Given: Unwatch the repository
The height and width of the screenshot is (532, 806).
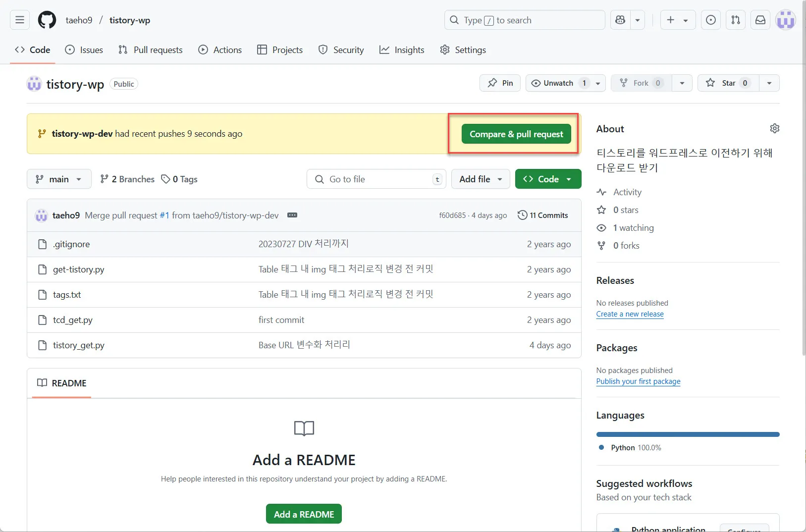Looking at the screenshot, I should click(x=556, y=83).
